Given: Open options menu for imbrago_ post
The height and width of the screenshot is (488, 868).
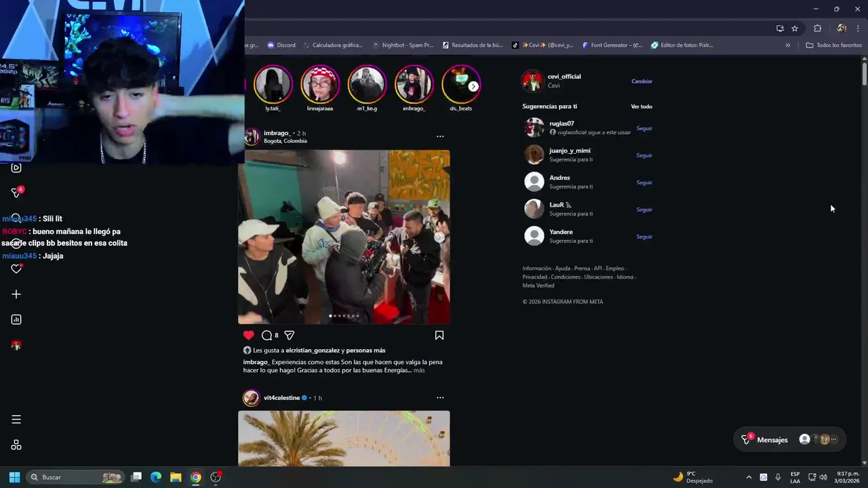Looking at the screenshot, I should coord(440,136).
